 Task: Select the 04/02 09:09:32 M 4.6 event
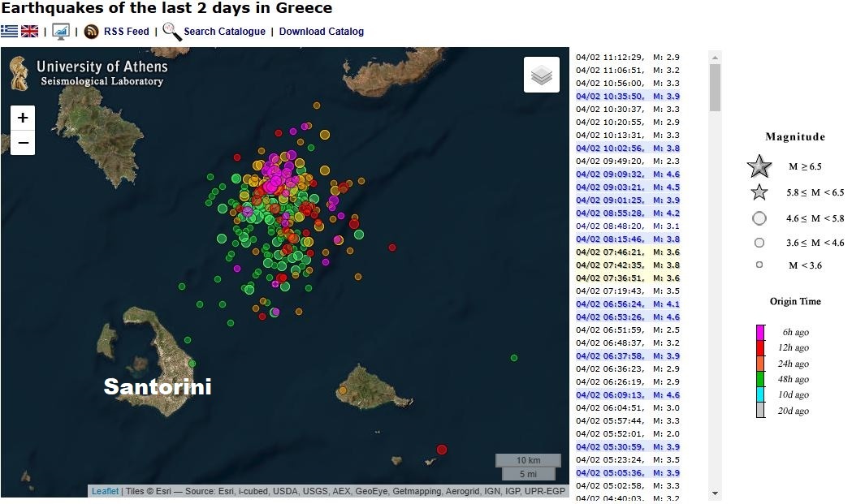coord(627,174)
